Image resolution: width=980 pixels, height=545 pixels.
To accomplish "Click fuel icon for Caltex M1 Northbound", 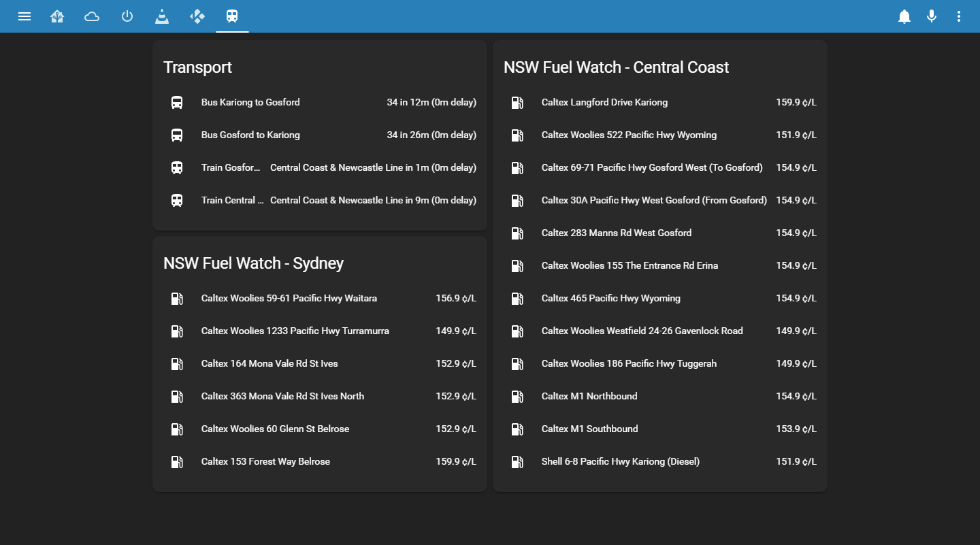I will [517, 397].
